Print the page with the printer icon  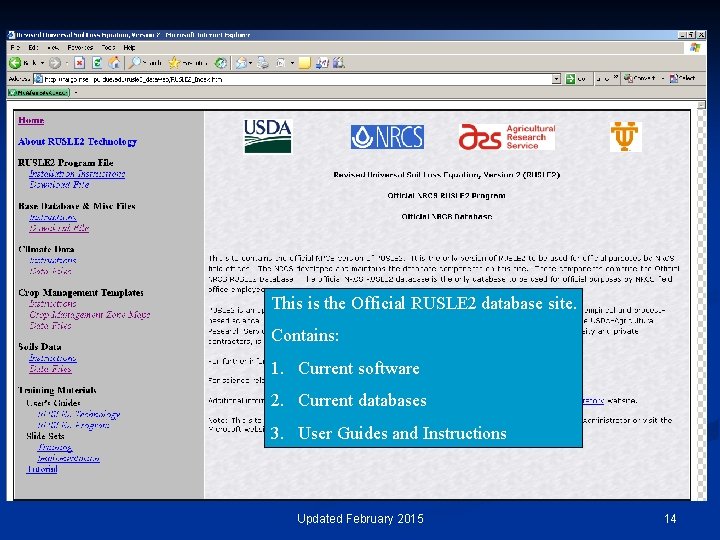point(263,63)
